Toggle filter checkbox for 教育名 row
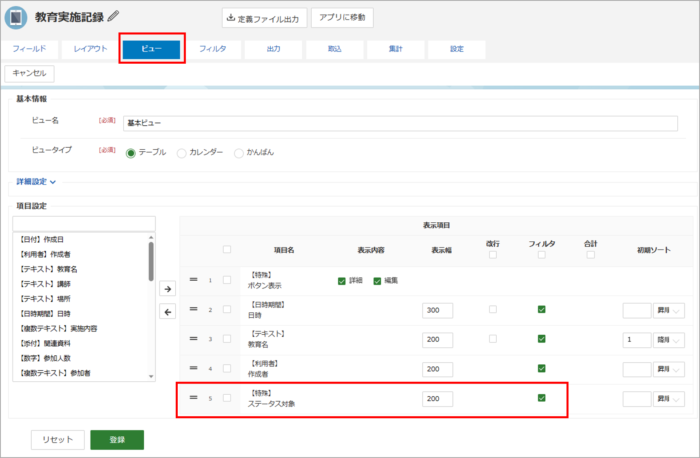 click(x=542, y=339)
